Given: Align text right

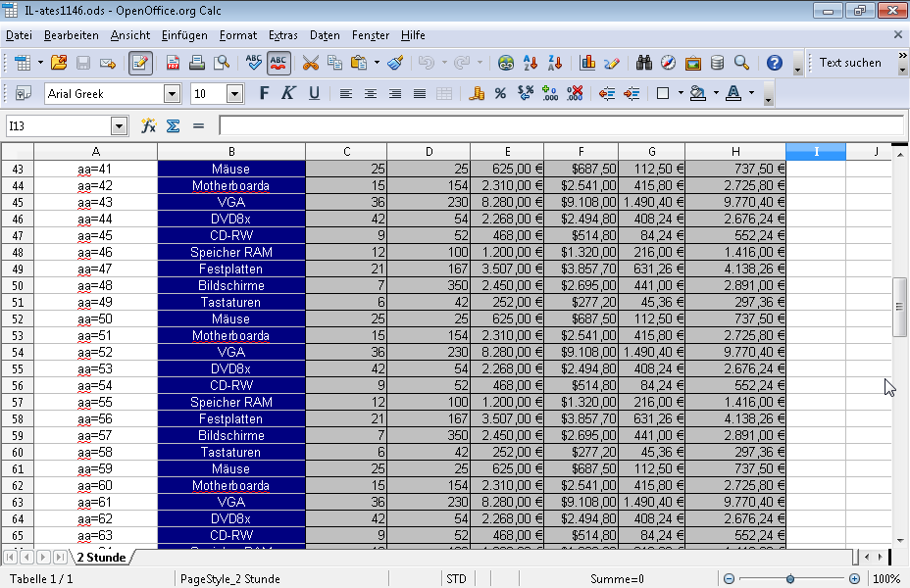Looking at the screenshot, I should pyautogui.click(x=395, y=93).
